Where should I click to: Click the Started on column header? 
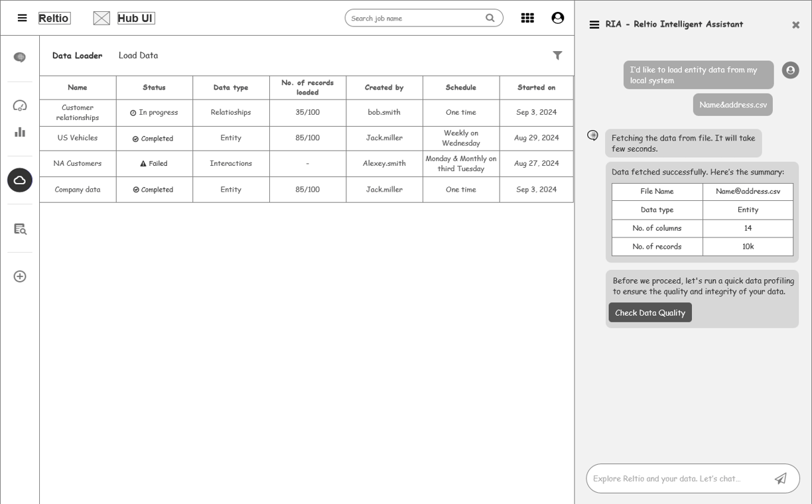point(537,88)
